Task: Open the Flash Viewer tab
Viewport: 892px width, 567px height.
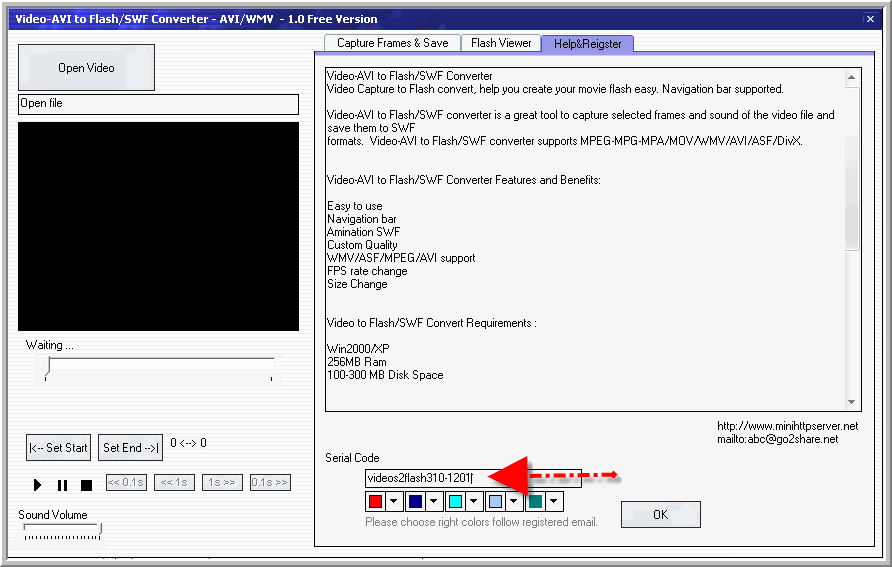Action: tap(501, 43)
